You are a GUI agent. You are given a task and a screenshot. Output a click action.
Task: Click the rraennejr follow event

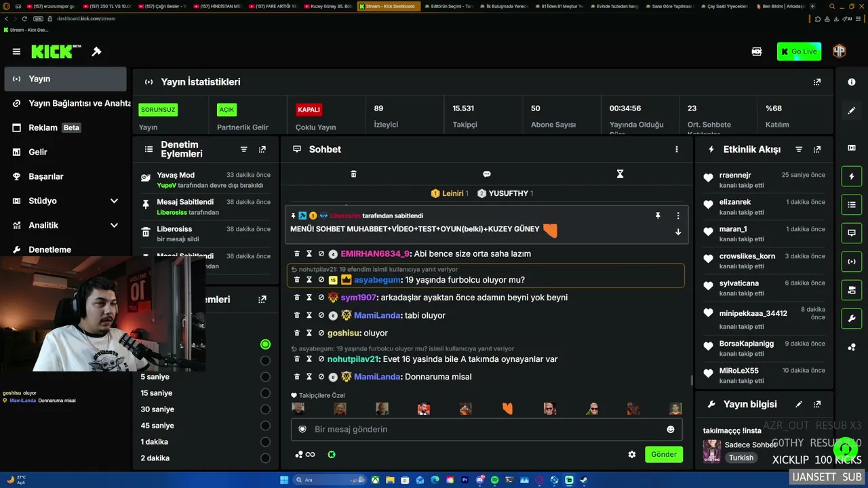point(764,180)
